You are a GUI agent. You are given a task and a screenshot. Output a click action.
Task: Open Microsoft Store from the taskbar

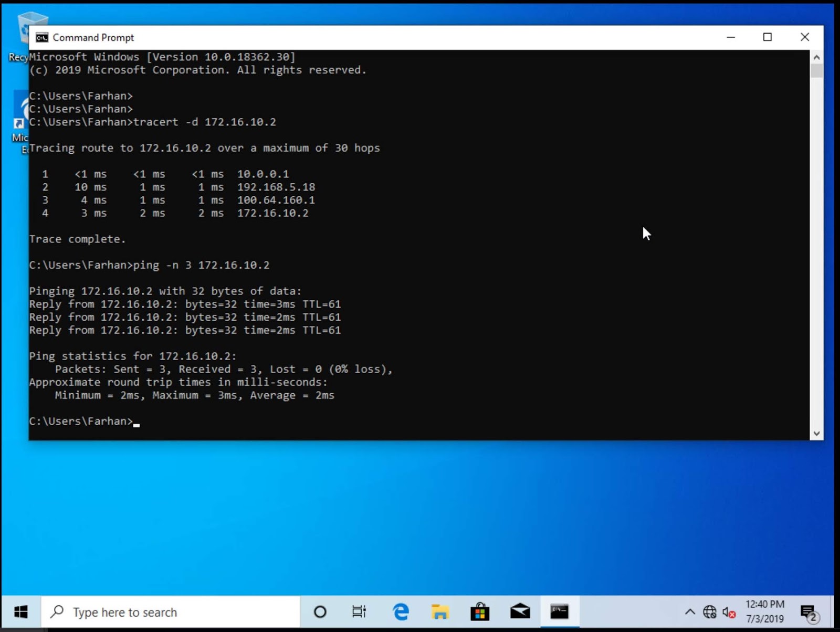tap(479, 612)
